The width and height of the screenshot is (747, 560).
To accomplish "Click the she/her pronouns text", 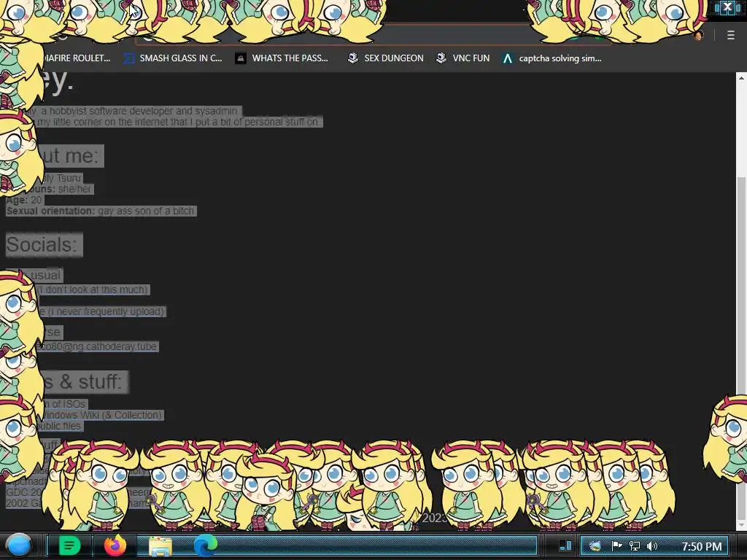I will click(x=75, y=189).
